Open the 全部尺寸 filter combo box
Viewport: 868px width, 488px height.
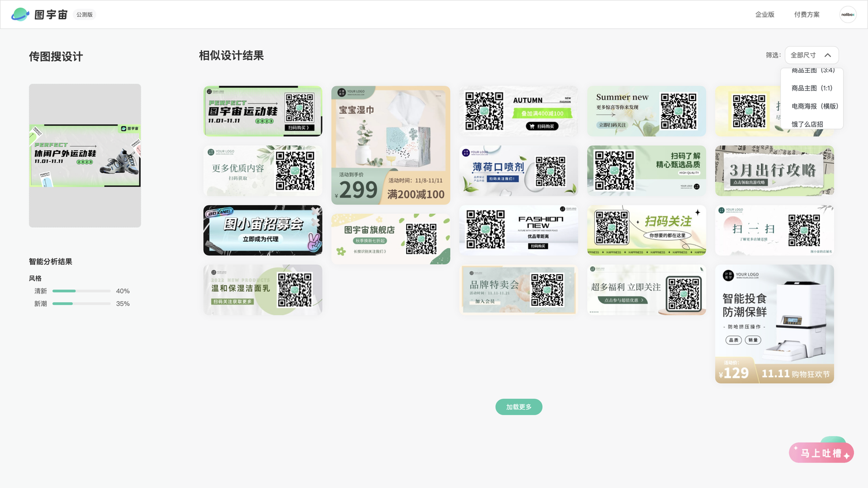[x=811, y=56]
